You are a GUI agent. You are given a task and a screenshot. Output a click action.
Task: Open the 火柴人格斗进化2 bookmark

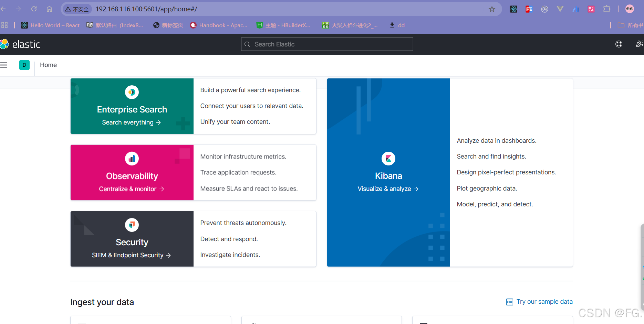[350, 25]
